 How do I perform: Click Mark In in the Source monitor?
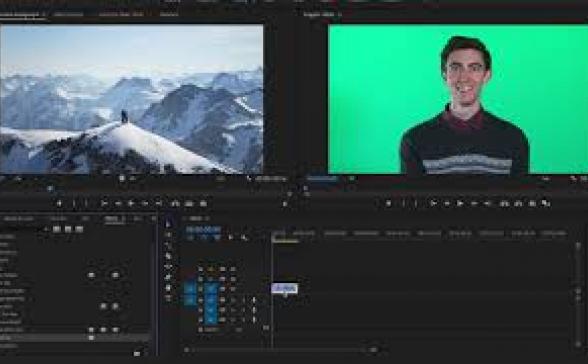pos(74,204)
